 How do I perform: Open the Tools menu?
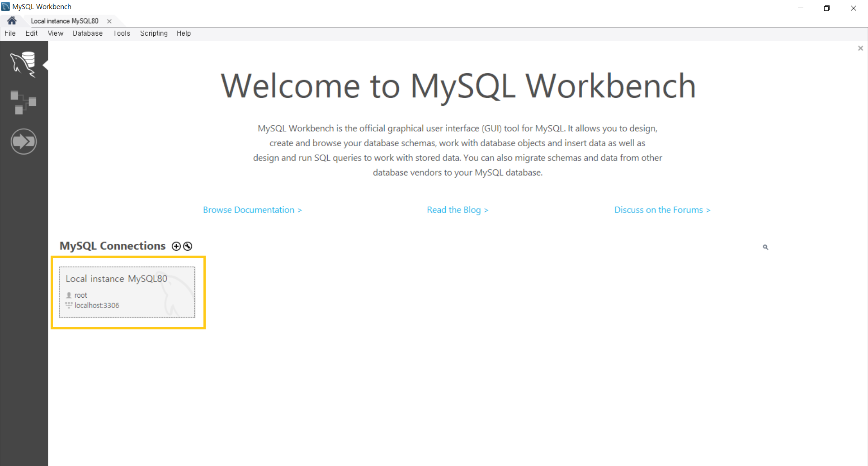coord(122,33)
